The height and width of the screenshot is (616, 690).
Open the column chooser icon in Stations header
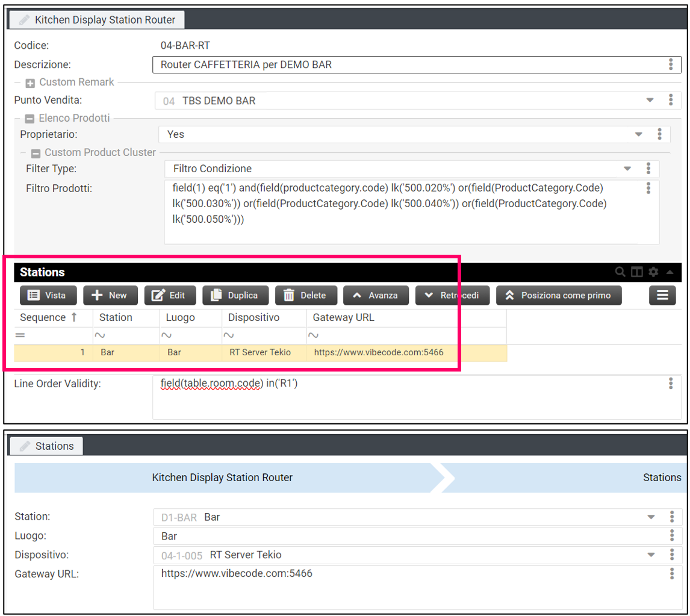click(x=636, y=272)
